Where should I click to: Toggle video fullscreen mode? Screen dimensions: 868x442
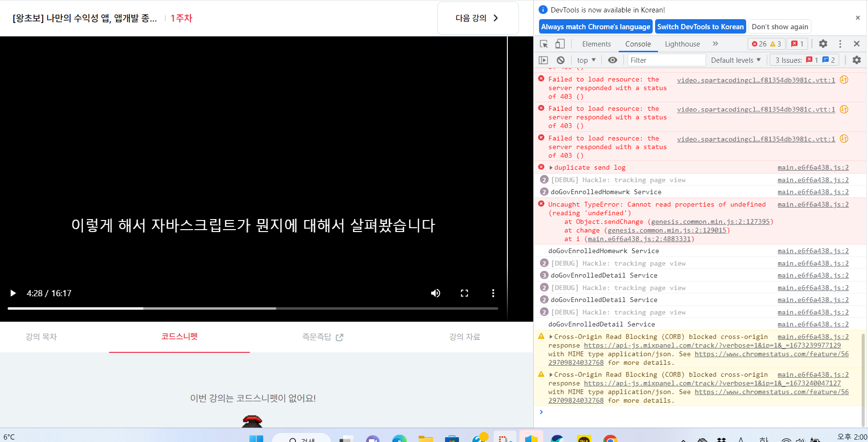click(x=464, y=293)
